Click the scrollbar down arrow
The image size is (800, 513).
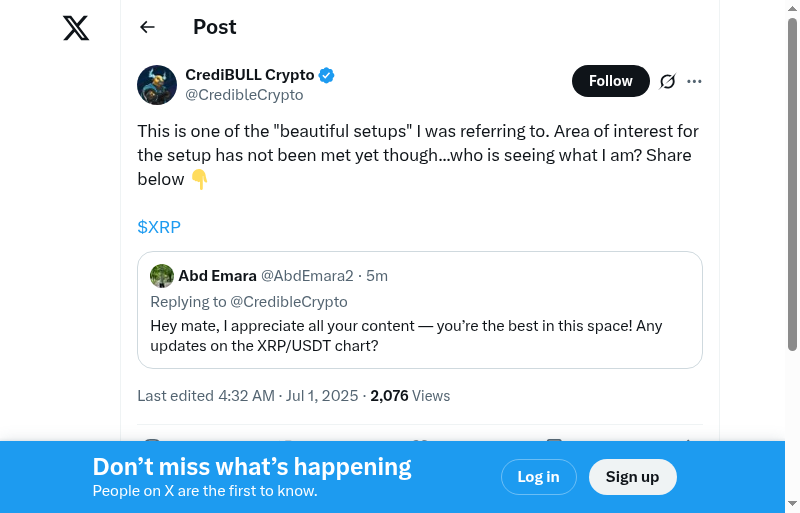[792, 504]
